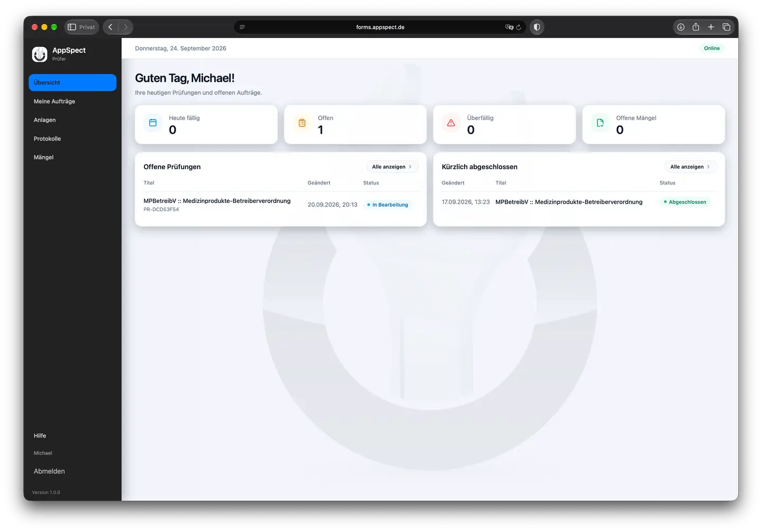The height and width of the screenshot is (532, 762).
Task: Open the MPBetreibV row with PR-DCD53F54
Action: pyautogui.click(x=281, y=205)
